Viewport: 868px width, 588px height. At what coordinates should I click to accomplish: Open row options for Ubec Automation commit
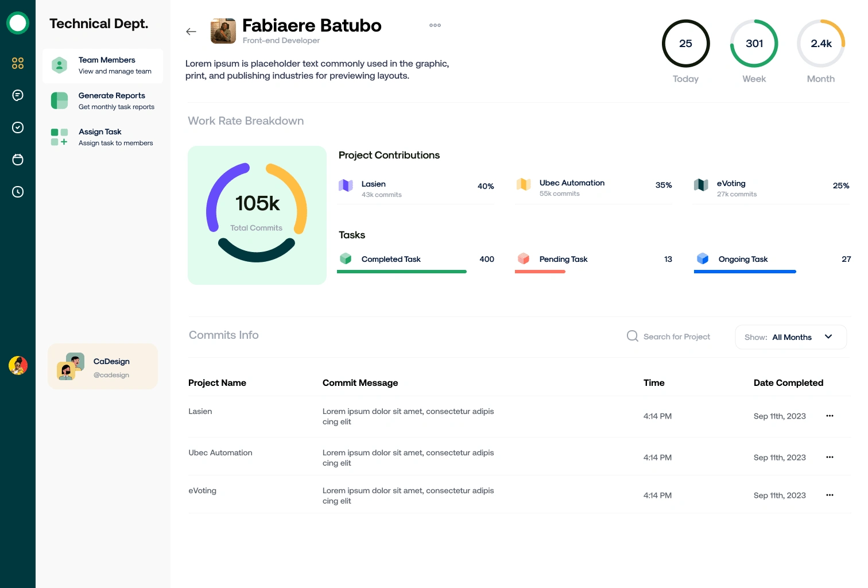(x=830, y=457)
